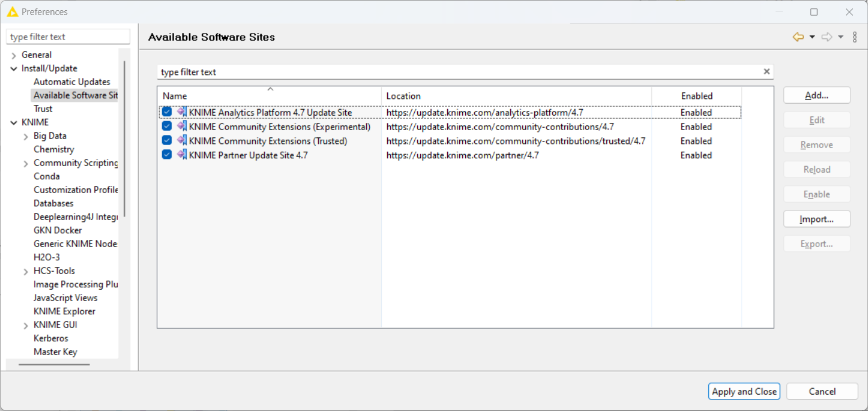Viewport: 868px width, 411px height.
Task: Select the KNIME Explorer tree item
Action: [x=64, y=311]
